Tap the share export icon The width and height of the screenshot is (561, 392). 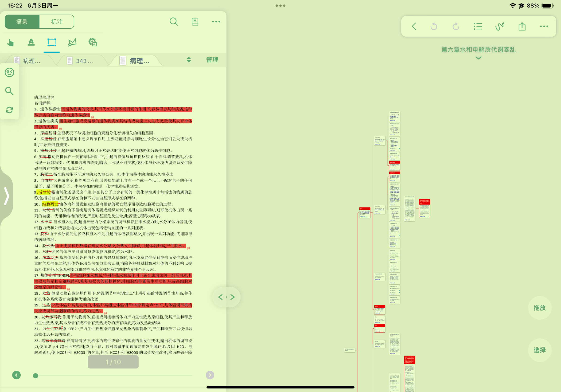tap(522, 26)
